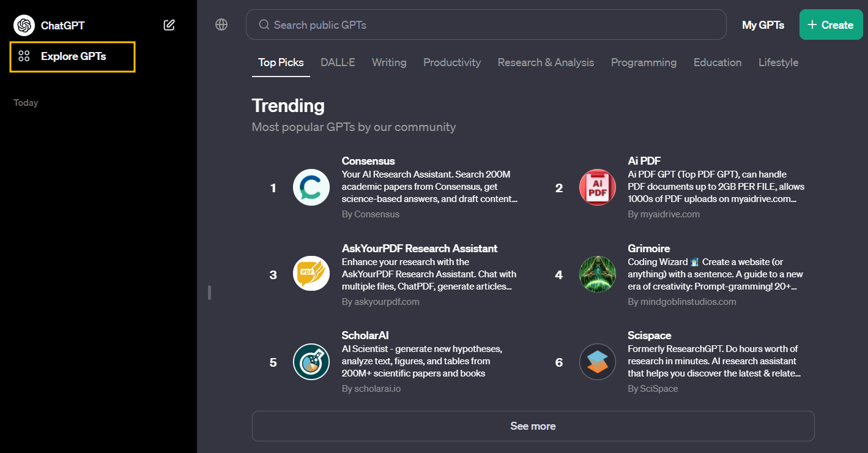Click the search magnifier icon
This screenshot has height=453, width=868.
(264, 25)
